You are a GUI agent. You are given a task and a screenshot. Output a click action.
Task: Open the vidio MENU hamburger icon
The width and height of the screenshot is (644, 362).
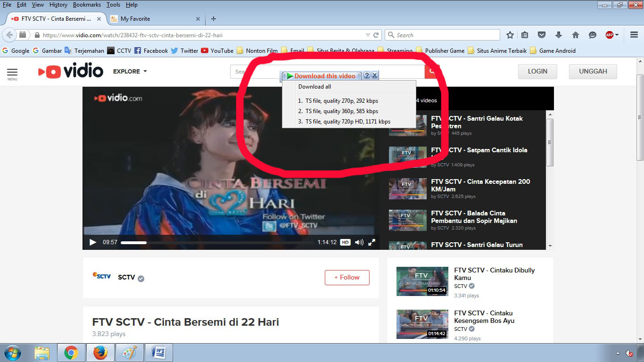[12, 73]
